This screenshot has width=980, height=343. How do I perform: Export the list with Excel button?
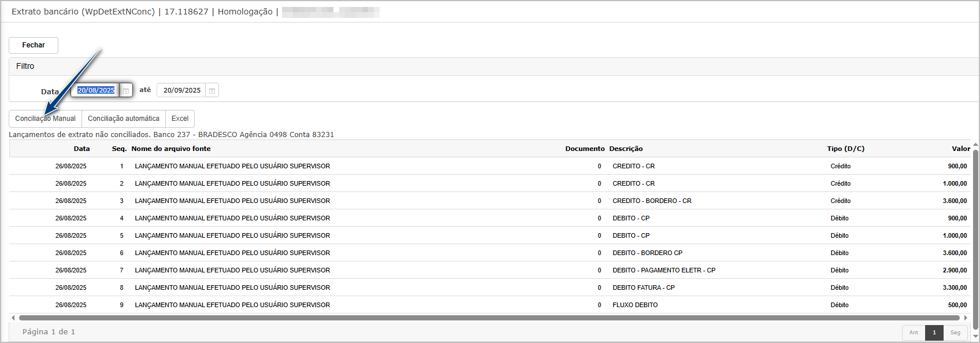click(x=180, y=119)
